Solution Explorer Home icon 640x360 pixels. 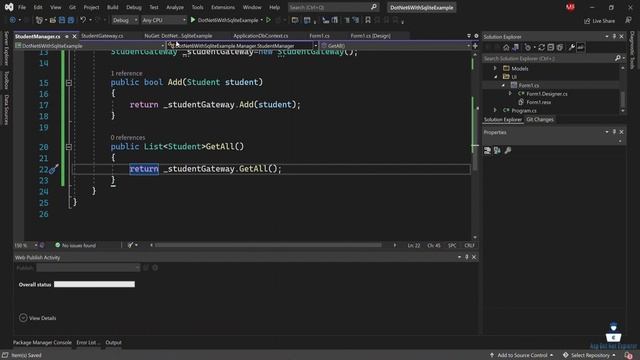pyautogui.click(x=506, y=47)
